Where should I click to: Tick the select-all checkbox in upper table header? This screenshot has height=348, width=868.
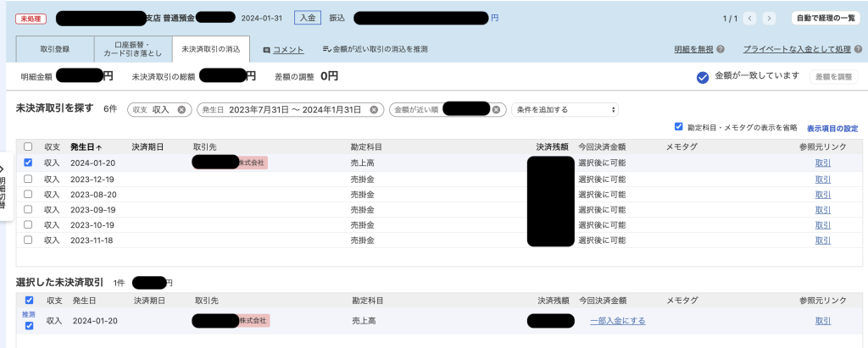coord(29,146)
